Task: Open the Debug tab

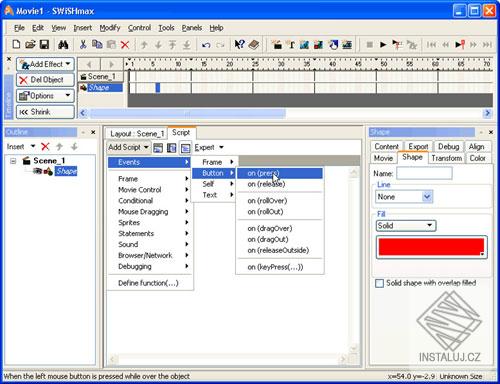Action: [449, 146]
